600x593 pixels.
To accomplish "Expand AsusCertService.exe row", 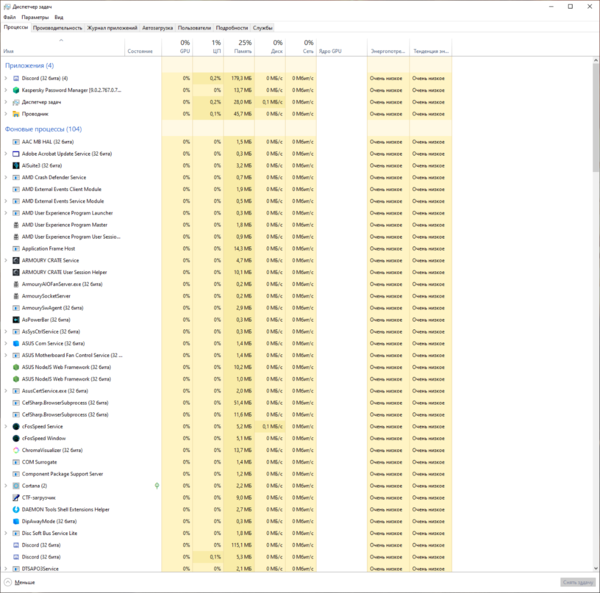I will tap(6, 391).
